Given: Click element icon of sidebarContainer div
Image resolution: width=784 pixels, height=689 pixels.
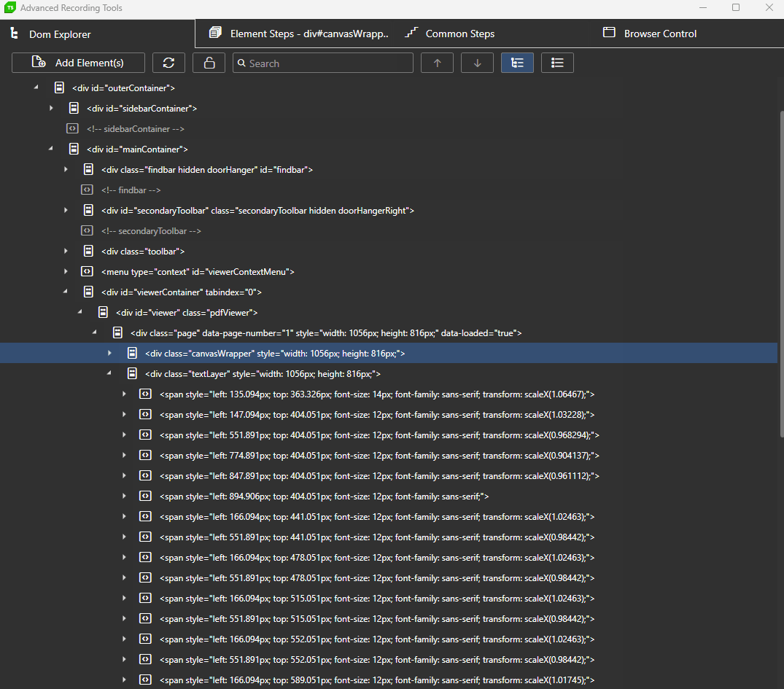Looking at the screenshot, I should click(74, 108).
